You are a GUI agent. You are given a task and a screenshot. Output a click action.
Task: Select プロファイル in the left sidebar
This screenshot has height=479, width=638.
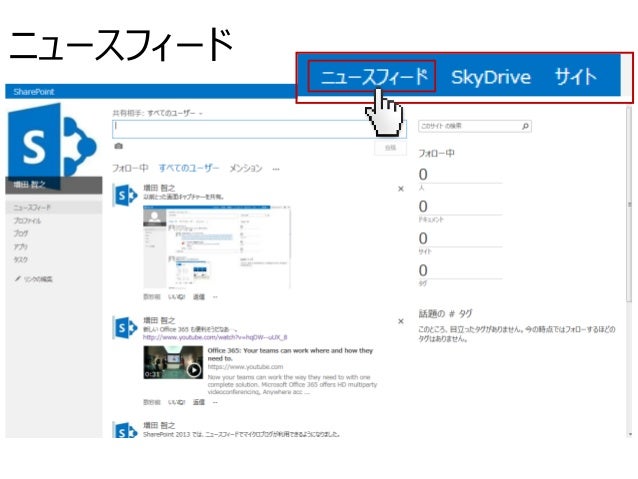(27, 221)
